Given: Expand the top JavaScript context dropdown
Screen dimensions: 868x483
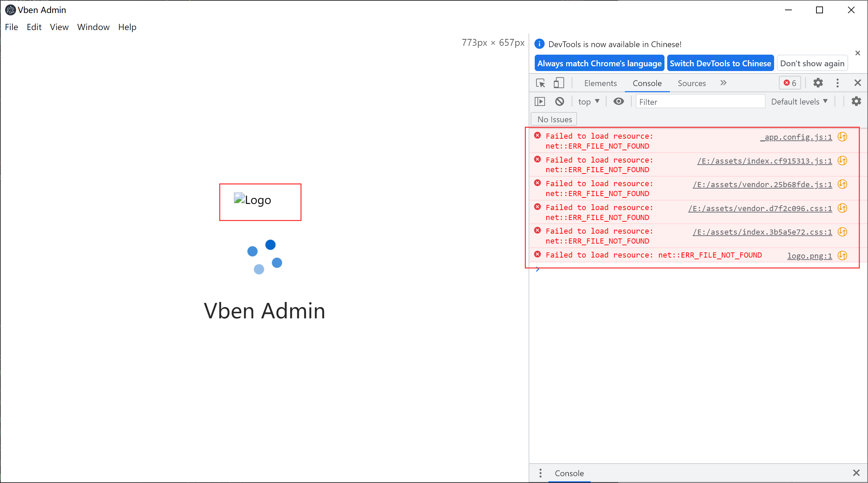Looking at the screenshot, I should coord(589,102).
